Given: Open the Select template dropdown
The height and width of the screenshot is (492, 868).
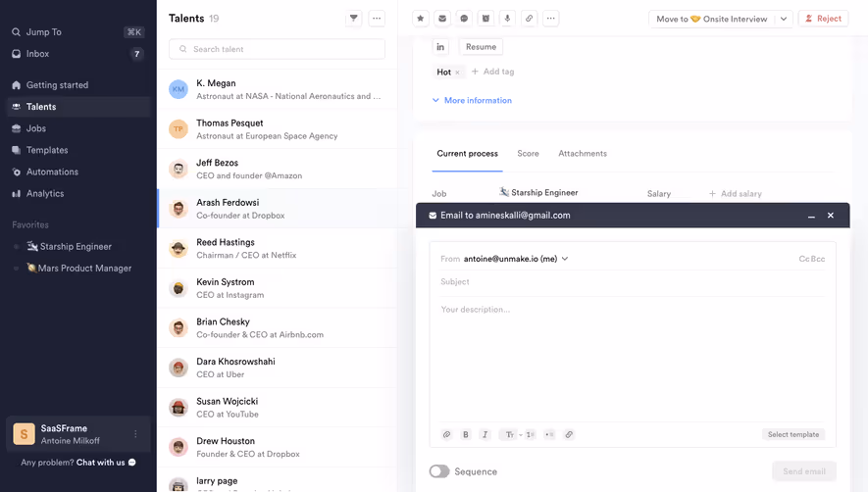Looking at the screenshot, I should click(x=793, y=434).
